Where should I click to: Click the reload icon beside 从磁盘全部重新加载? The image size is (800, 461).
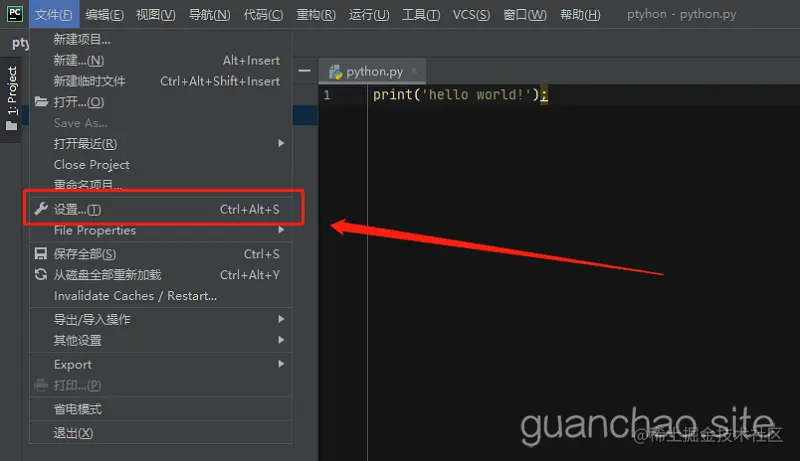tap(41, 274)
